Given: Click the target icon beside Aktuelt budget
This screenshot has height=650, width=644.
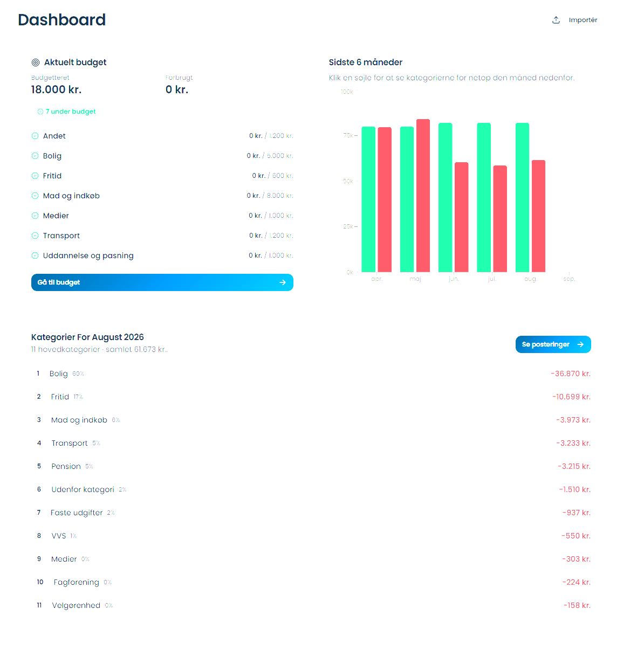Looking at the screenshot, I should (x=36, y=63).
